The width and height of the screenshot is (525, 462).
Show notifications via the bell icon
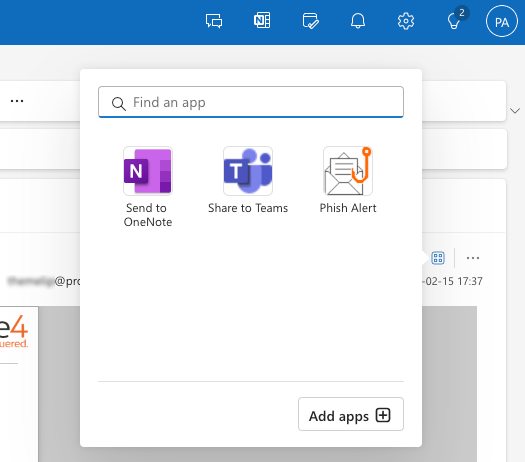pyautogui.click(x=358, y=21)
